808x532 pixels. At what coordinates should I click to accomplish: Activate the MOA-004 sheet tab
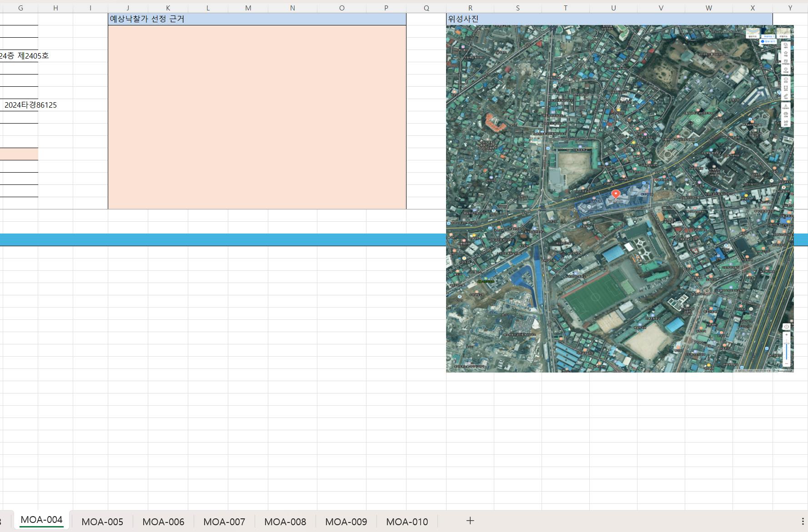pyautogui.click(x=41, y=520)
